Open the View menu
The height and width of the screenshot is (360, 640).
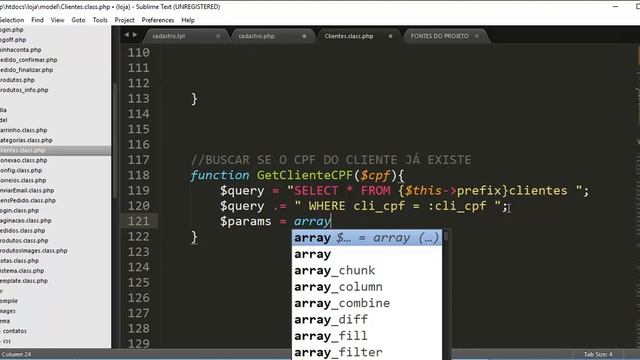57,20
